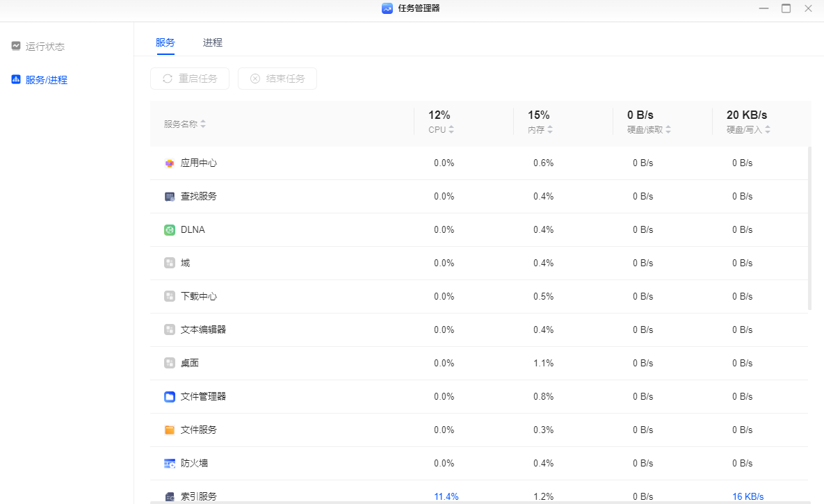Switch to the 服务 tab
824x504 pixels.
point(165,42)
